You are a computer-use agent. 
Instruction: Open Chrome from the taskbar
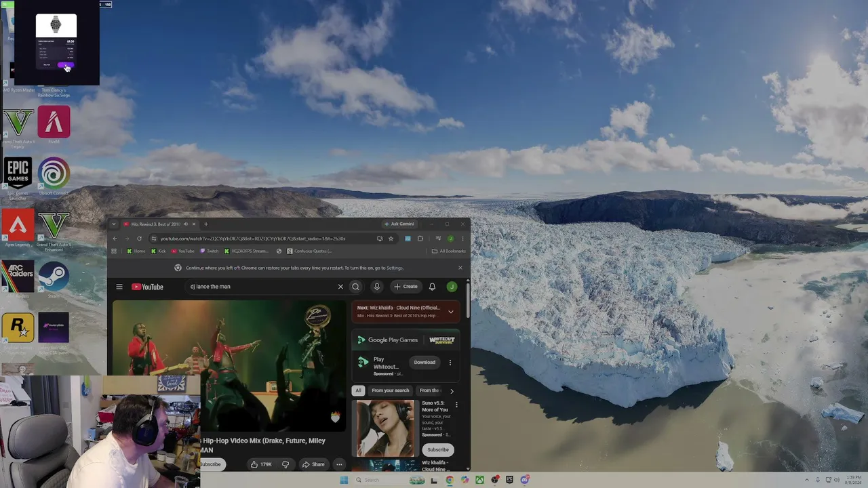450,480
